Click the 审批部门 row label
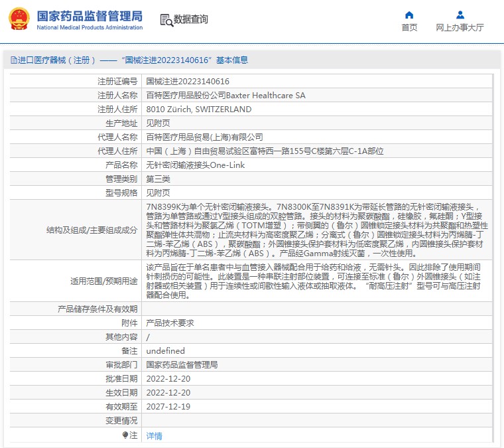The height and width of the screenshot is (448, 504). (121, 364)
